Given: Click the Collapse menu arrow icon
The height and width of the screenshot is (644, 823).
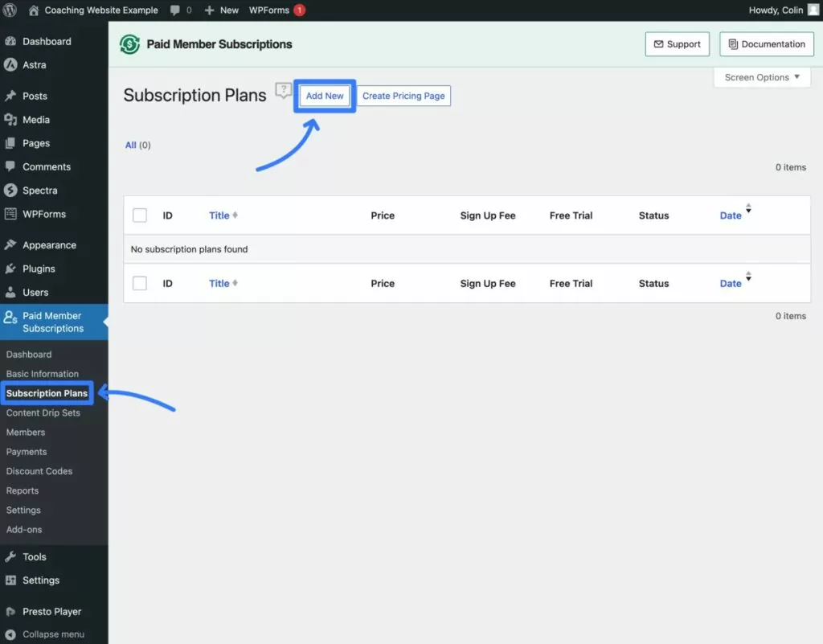Looking at the screenshot, I should (10, 634).
